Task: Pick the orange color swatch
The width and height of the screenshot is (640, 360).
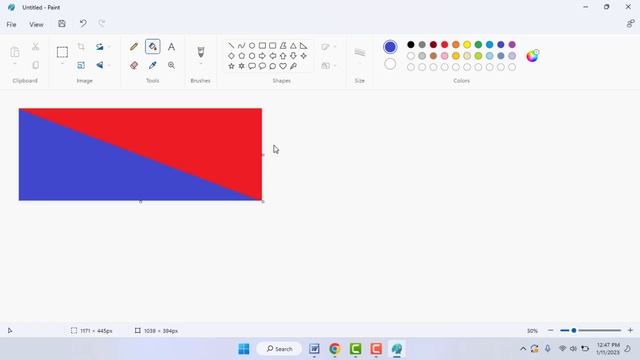Action: [456, 44]
